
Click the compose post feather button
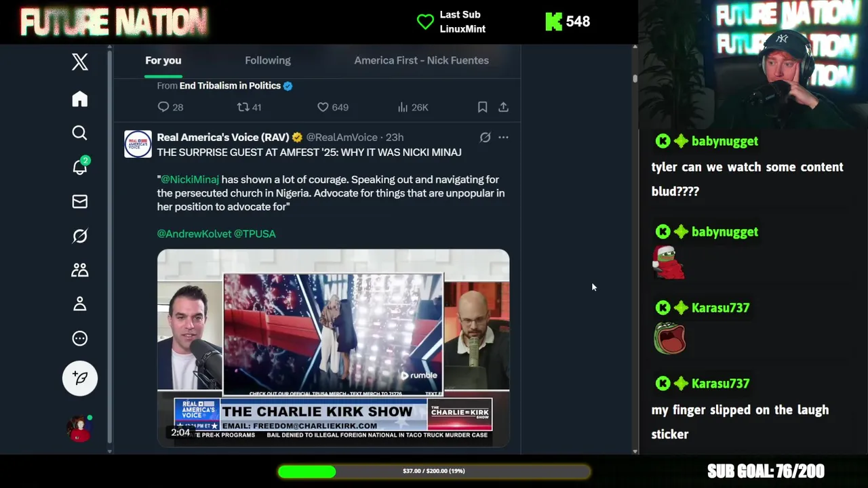(80, 378)
